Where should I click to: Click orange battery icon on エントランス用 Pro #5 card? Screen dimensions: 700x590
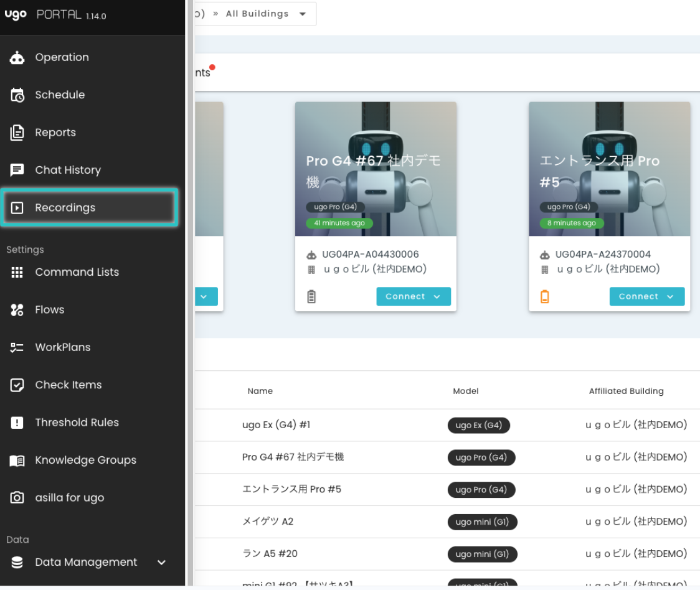click(545, 296)
